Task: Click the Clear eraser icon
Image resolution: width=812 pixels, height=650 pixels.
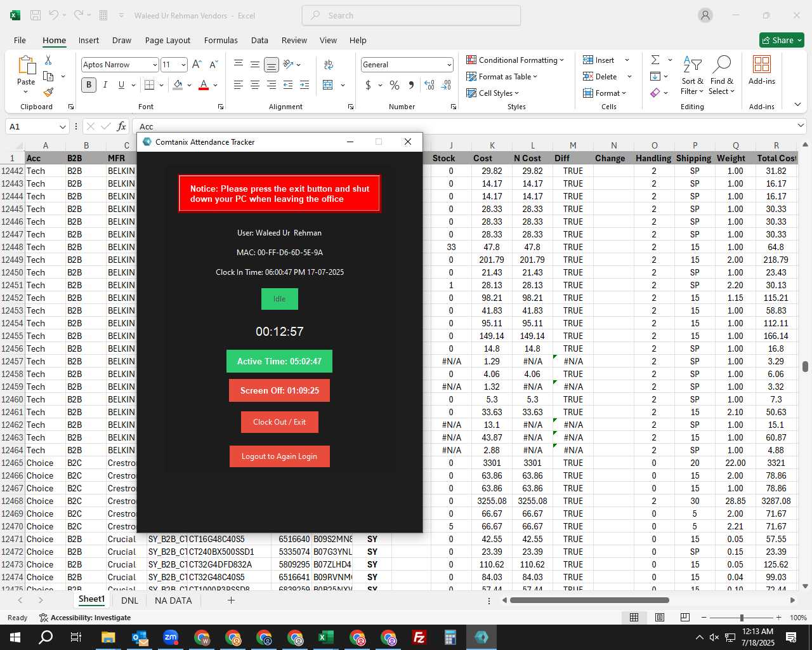Action: [655, 93]
